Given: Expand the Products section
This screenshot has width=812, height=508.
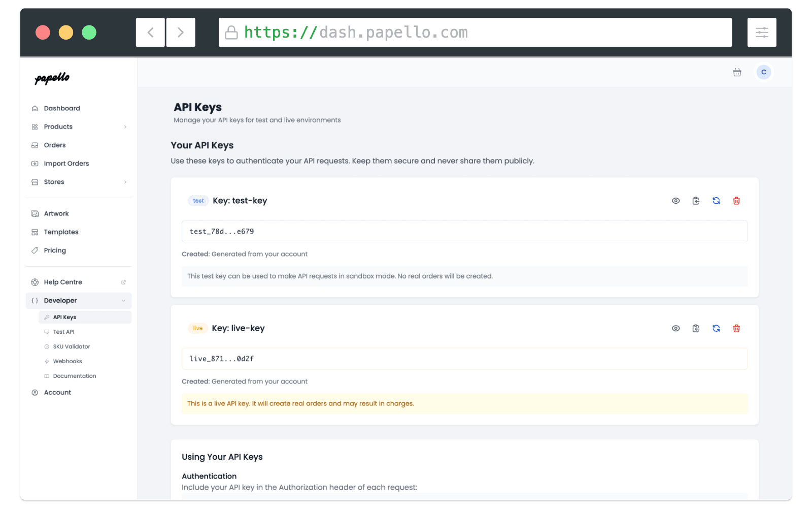Looking at the screenshot, I should [x=58, y=126].
